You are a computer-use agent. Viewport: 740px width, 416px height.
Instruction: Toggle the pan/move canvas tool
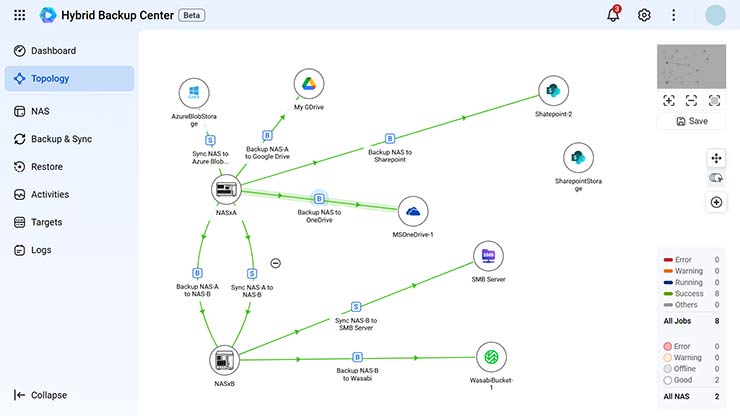(x=716, y=158)
